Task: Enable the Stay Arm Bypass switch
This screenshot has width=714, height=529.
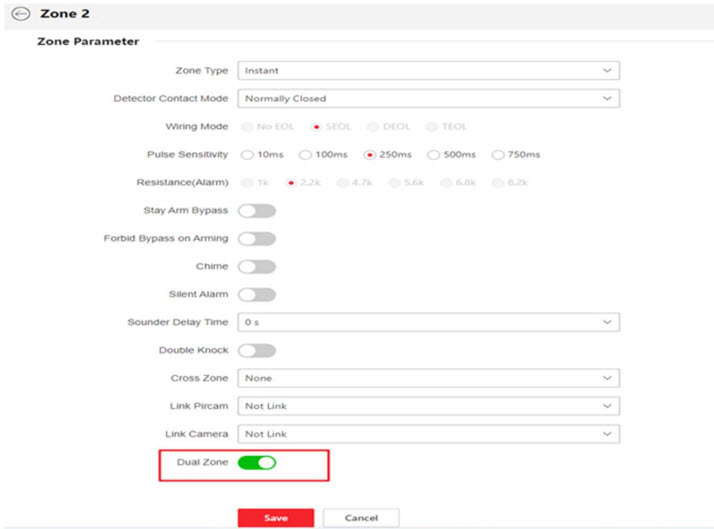Action: (x=256, y=211)
